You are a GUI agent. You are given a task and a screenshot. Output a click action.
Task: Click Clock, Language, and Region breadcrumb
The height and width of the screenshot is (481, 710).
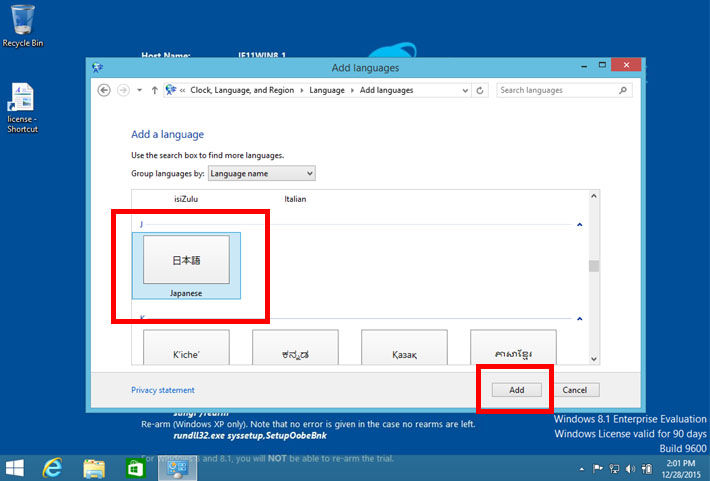pyautogui.click(x=242, y=90)
